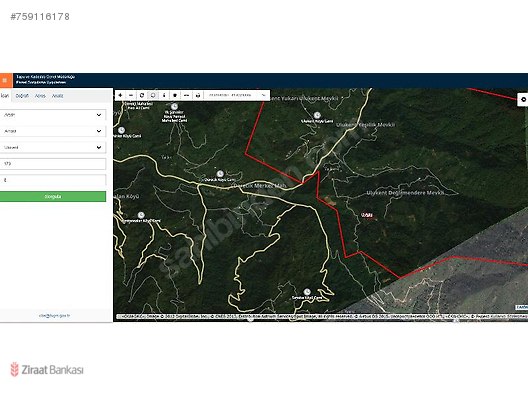The width and height of the screenshot is (528, 396).
Task: Select the info tool in map toolbar
Action: [x=164, y=95]
